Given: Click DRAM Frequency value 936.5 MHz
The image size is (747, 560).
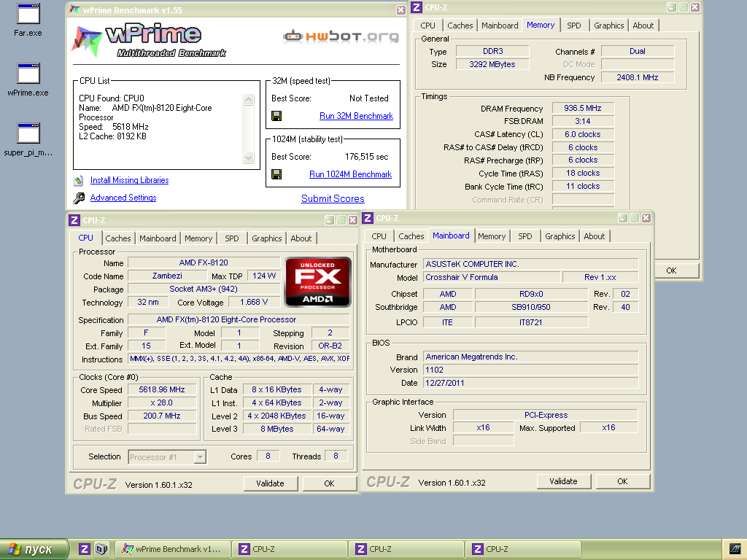Looking at the screenshot, I should 583,108.
